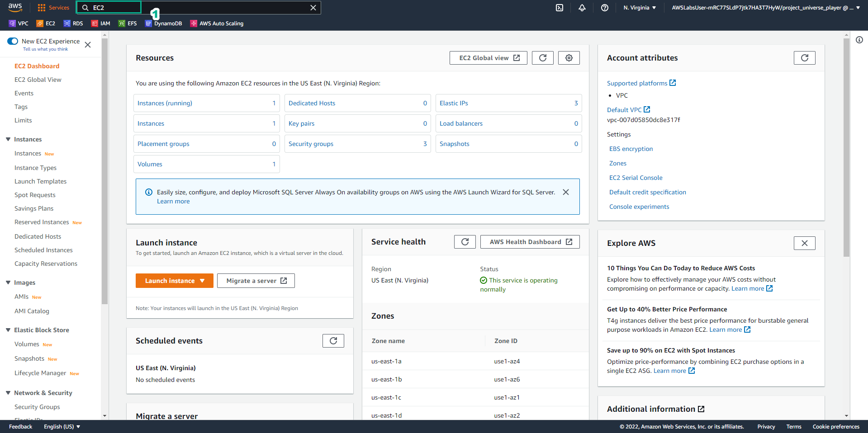Open IAM shortcut in favorites bar

pyautogui.click(x=101, y=24)
